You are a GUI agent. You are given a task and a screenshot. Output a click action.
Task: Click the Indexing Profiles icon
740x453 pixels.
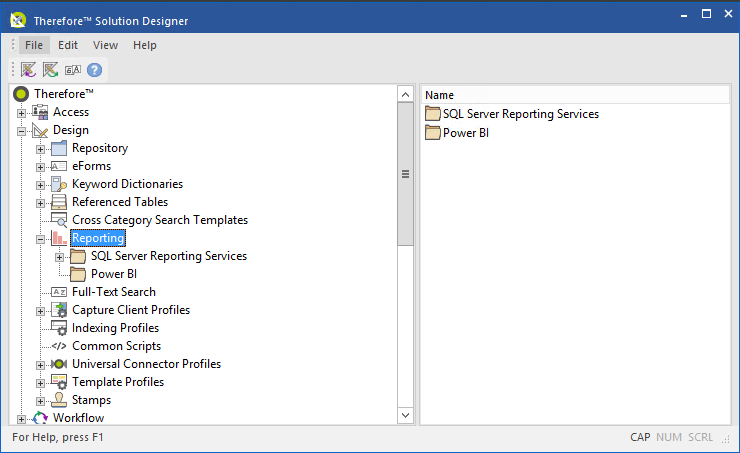pos(59,328)
